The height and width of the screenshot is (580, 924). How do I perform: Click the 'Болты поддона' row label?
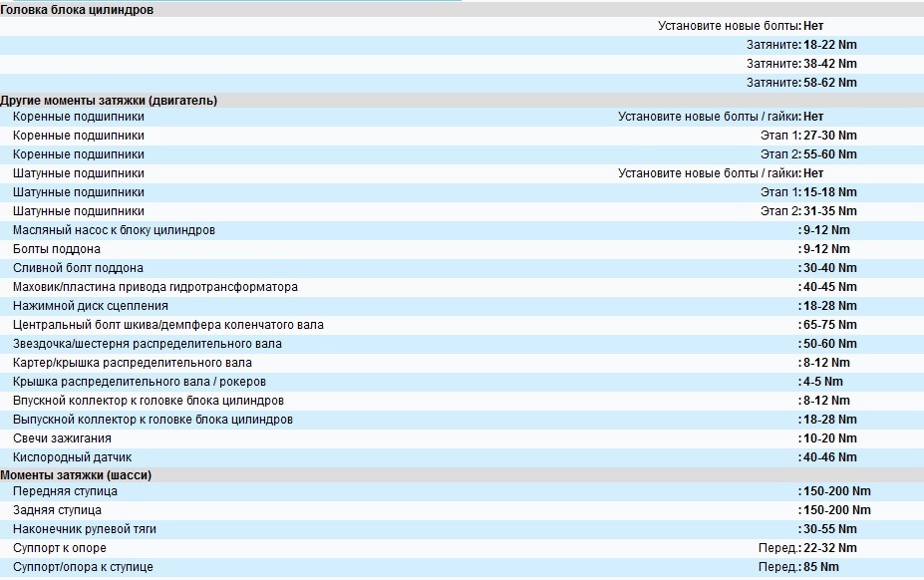pyautogui.click(x=57, y=249)
